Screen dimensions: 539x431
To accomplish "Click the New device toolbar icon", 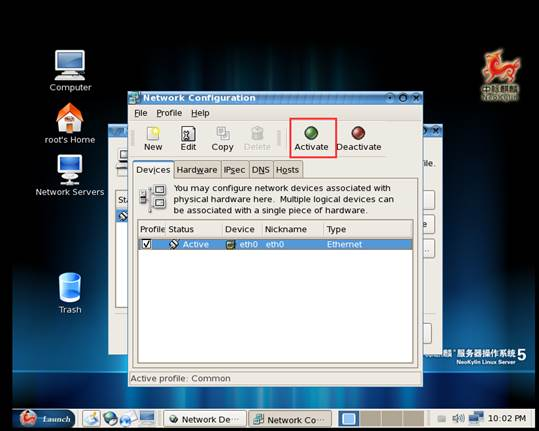I will tap(153, 139).
